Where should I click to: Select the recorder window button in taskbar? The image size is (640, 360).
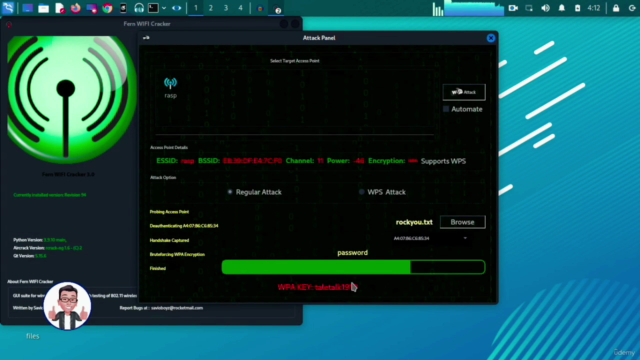coord(260,8)
